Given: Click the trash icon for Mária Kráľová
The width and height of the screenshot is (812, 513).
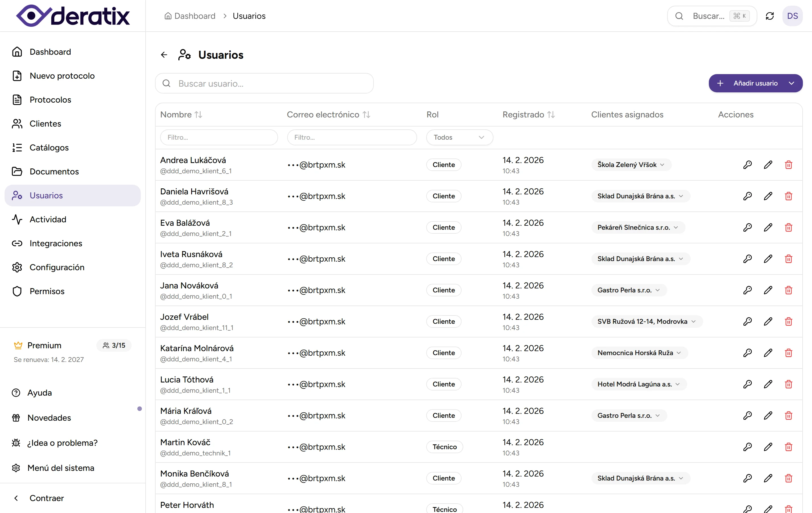Looking at the screenshot, I should (x=788, y=416).
